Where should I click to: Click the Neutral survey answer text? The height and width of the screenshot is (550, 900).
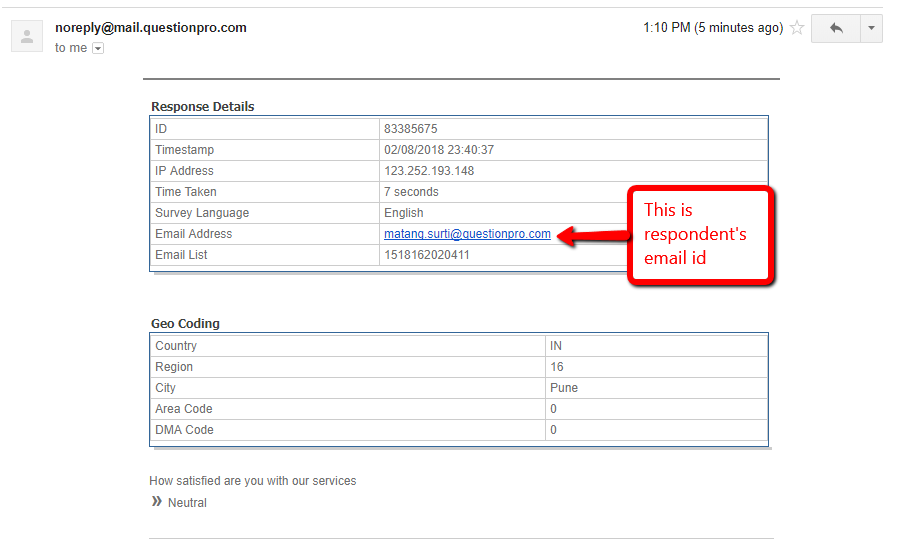pyautogui.click(x=187, y=503)
